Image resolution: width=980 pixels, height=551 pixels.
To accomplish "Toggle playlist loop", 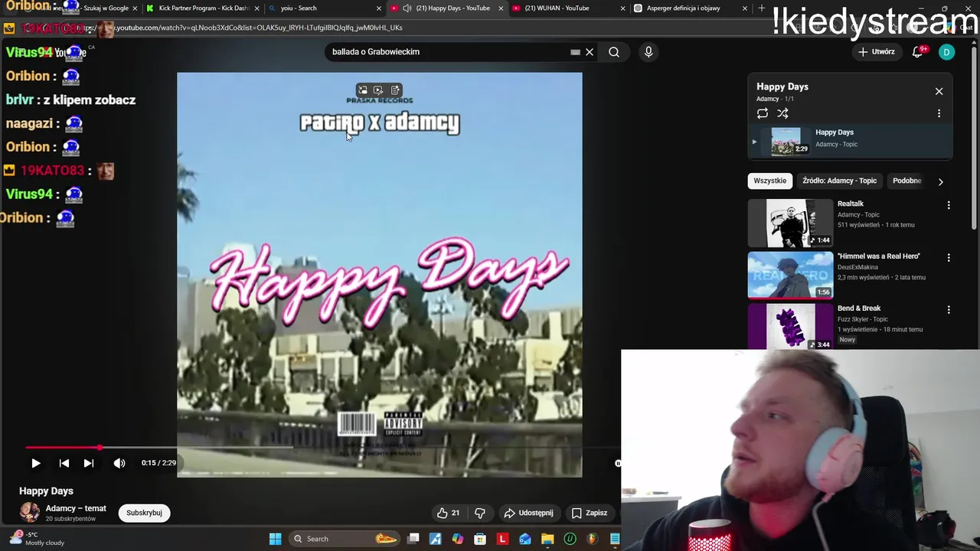I will click(x=763, y=113).
